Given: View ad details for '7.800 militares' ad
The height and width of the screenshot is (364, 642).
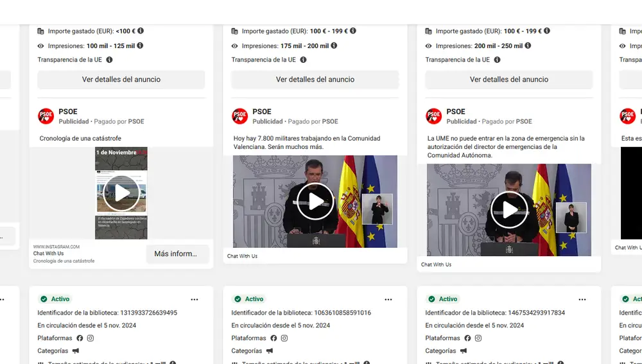Looking at the screenshot, I should 315,80.
